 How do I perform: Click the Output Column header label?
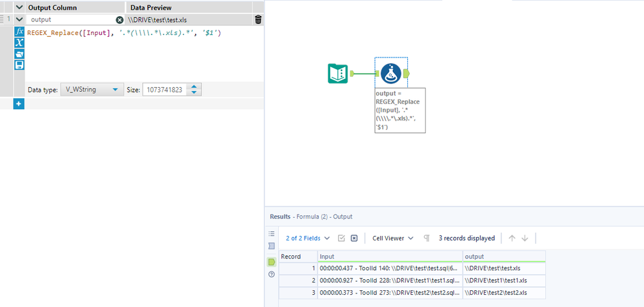coord(52,8)
